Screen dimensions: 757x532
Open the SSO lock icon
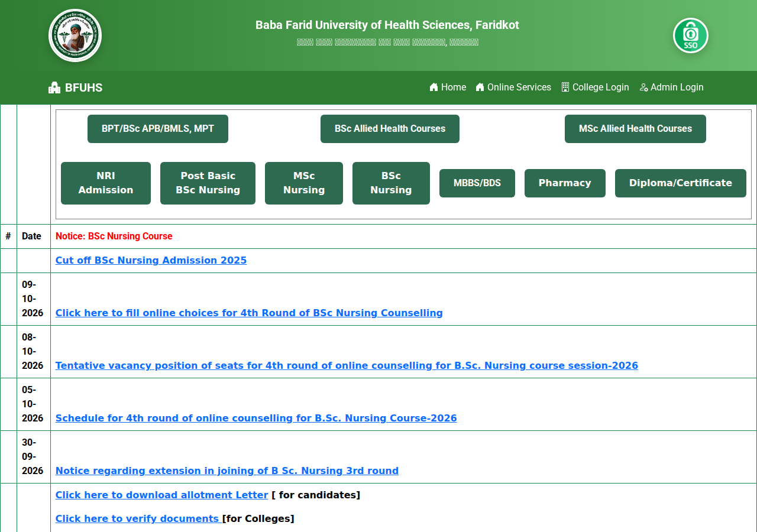(x=691, y=35)
